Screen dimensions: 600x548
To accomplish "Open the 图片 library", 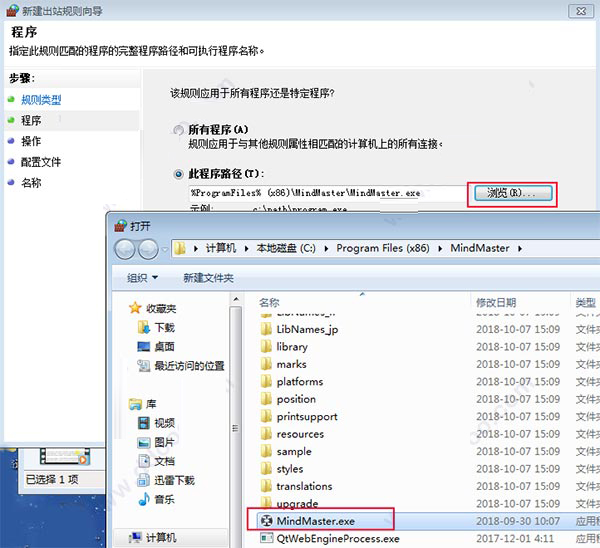I will point(165,442).
